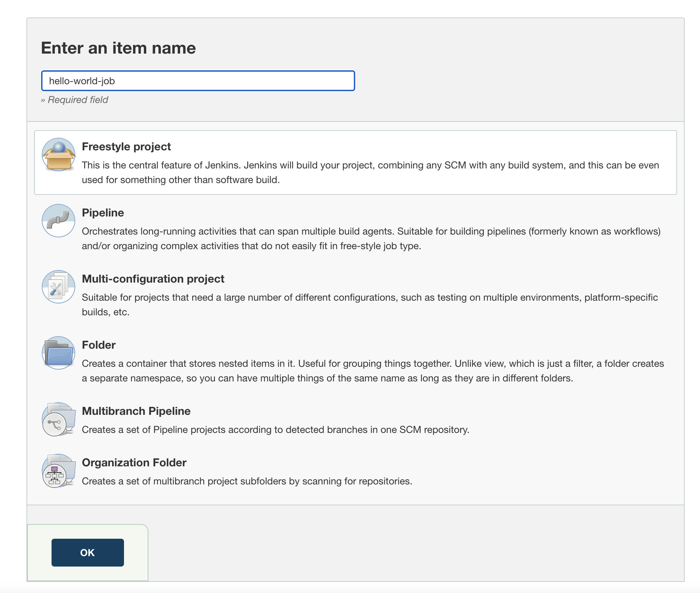Click the Freestyle project box icon
Screen dimensions: 700x593
tap(59, 155)
